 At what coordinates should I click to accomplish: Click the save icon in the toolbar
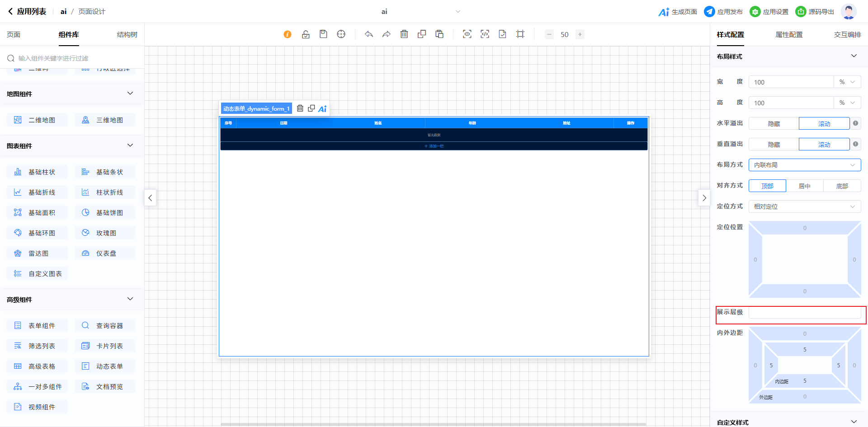(x=323, y=34)
